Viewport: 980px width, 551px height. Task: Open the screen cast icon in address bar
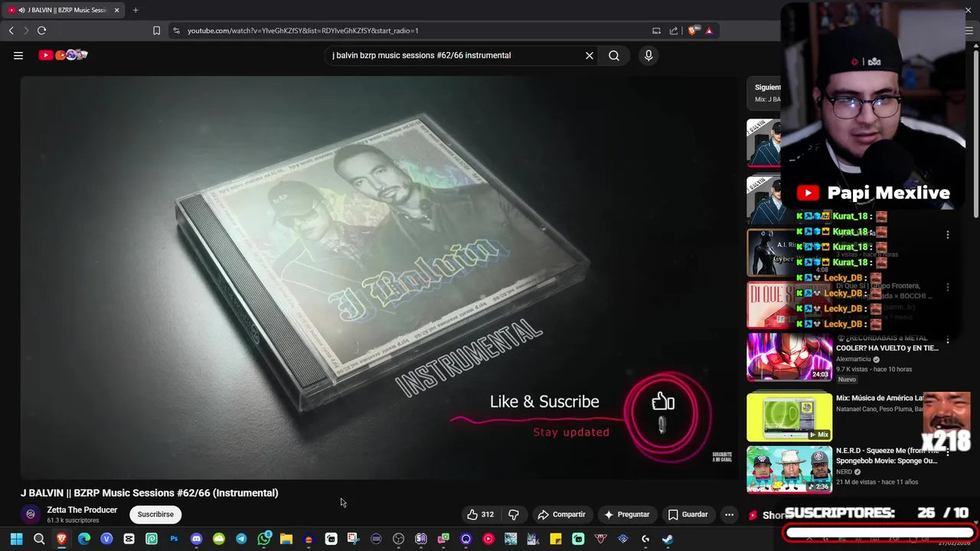(x=656, y=31)
